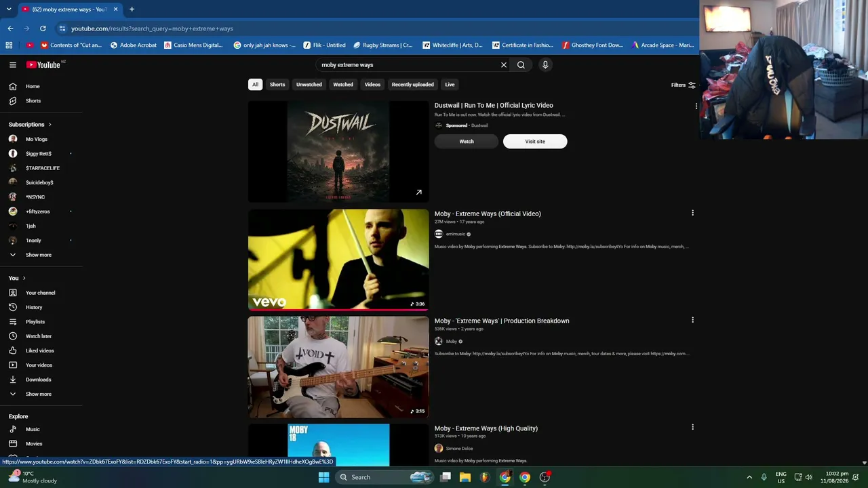This screenshot has height=488, width=868.
Task: Filter results by Watched
Action: click(343, 85)
